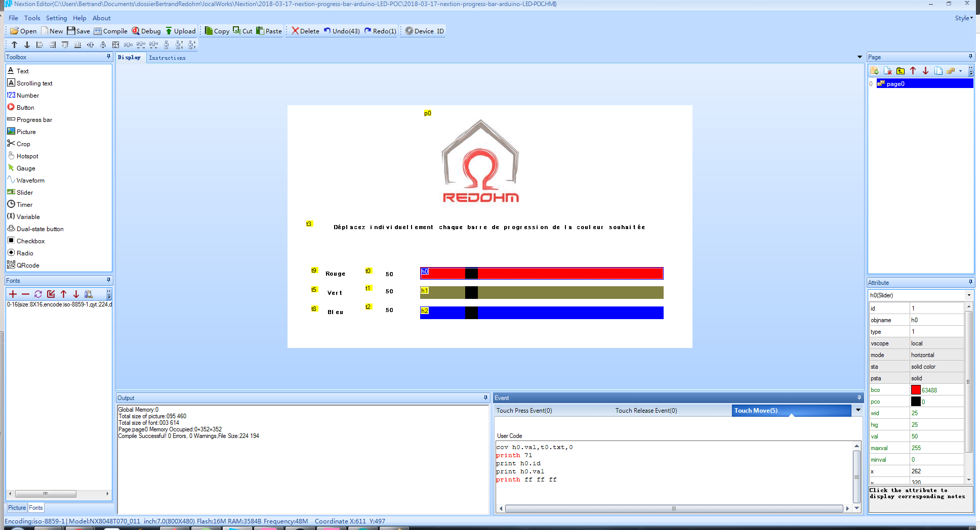Pin or unpin the Page panel

(x=970, y=57)
